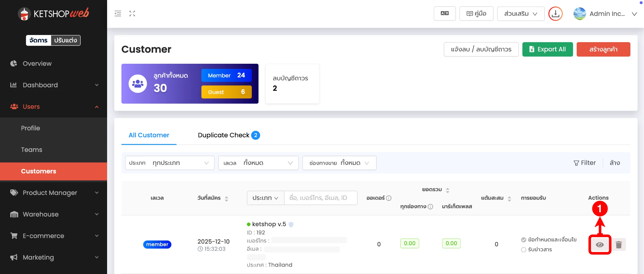The width and height of the screenshot is (644, 274).
Task: Click the red circled download icon
Action: [x=555, y=14]
